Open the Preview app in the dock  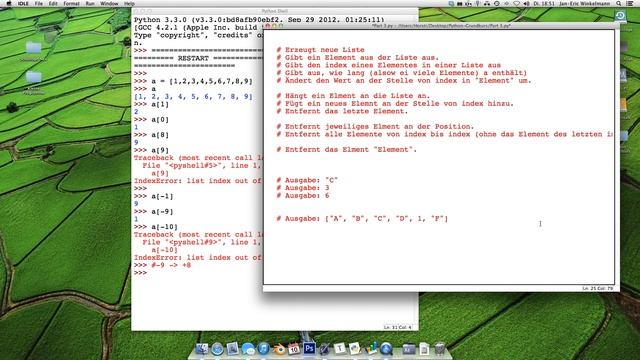point(233,349)
